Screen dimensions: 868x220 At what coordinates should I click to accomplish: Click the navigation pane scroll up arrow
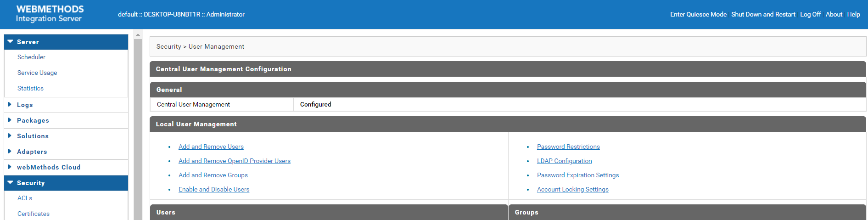[x=138, y=35]
